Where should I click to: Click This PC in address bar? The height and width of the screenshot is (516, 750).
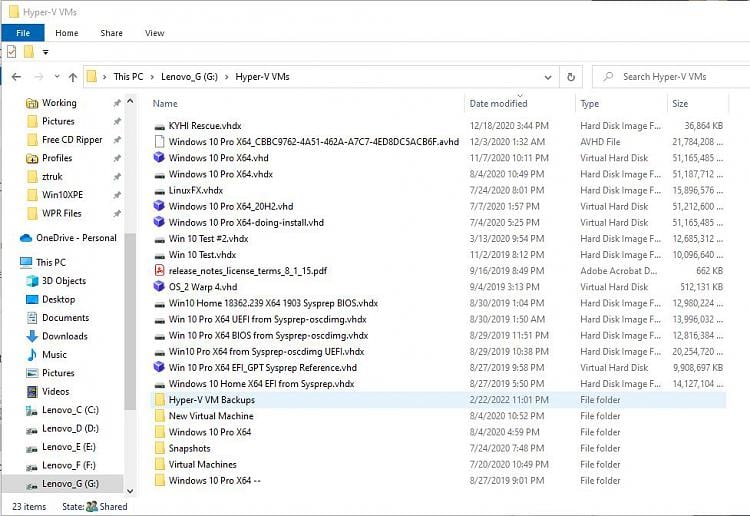coord(128,77)
